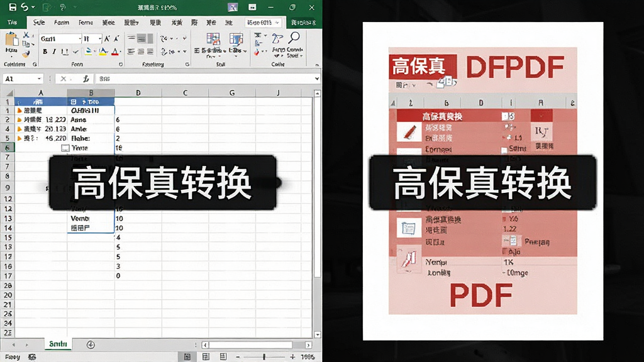This screenshot has height=362, width=644.
Task: Apply the fill color bucket
Action: (x=88, y=52)
